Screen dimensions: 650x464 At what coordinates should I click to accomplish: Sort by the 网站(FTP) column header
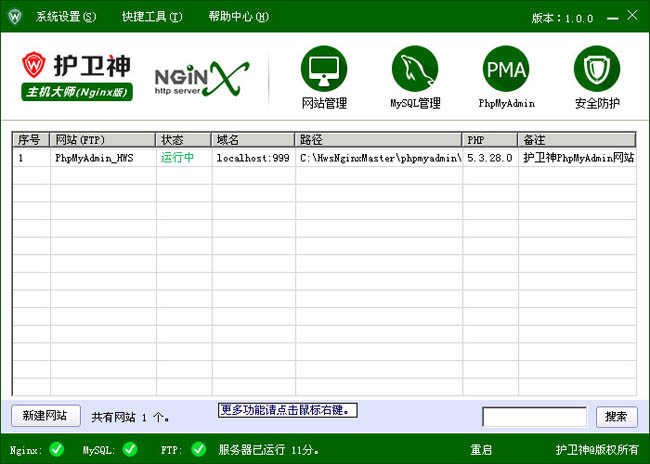click(x=103, y=140)
